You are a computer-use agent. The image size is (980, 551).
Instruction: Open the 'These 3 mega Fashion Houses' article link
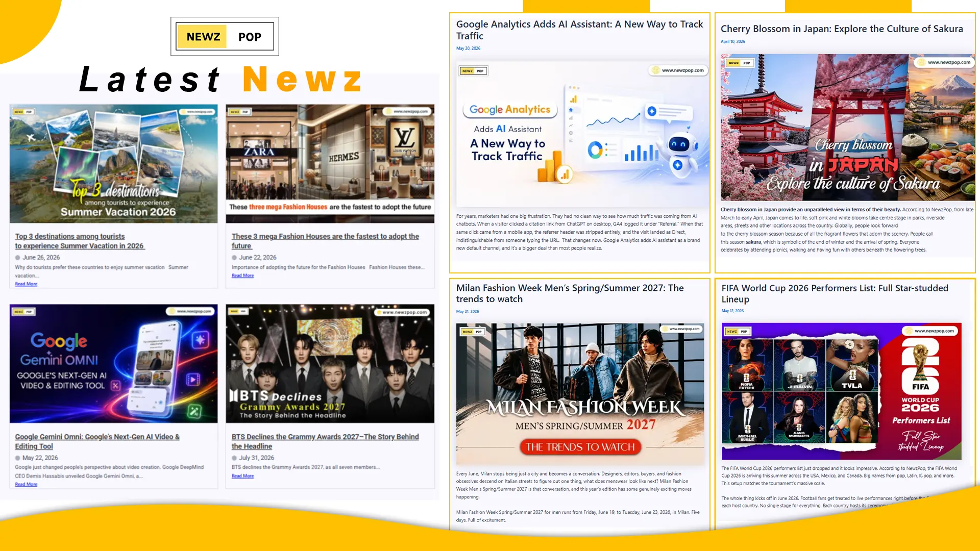pos(325,241)
